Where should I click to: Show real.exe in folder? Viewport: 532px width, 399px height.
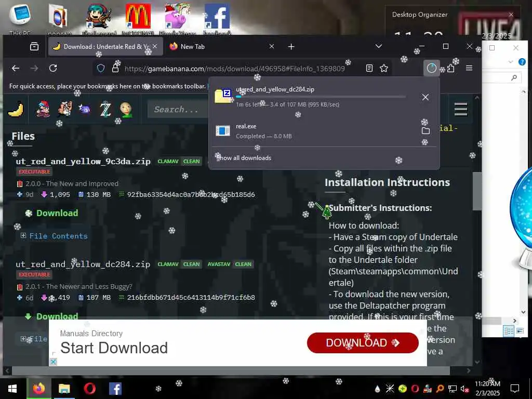pos(425,131)
